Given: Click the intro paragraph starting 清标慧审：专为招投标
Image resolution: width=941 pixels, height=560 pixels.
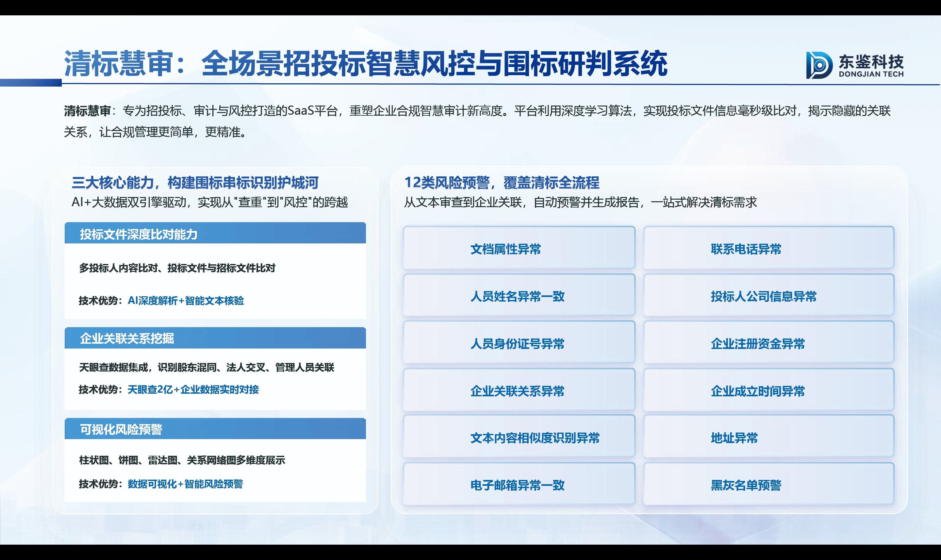Looking at the screenshot, I should pos(477,121).
